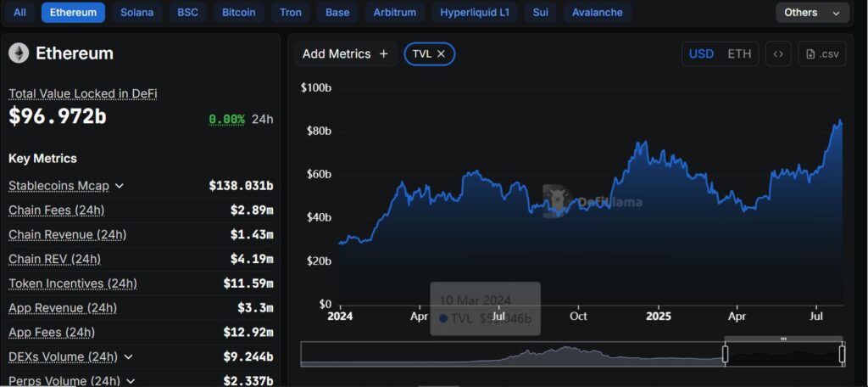Viewport: 868px width, 387px height.
Task: Open the Others chains dropdown
Action: (x=812, y=13)
